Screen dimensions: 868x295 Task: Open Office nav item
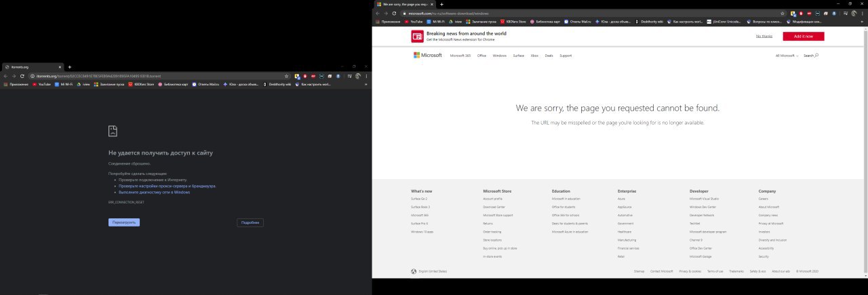pyautogui.click(x=481, y=56)
